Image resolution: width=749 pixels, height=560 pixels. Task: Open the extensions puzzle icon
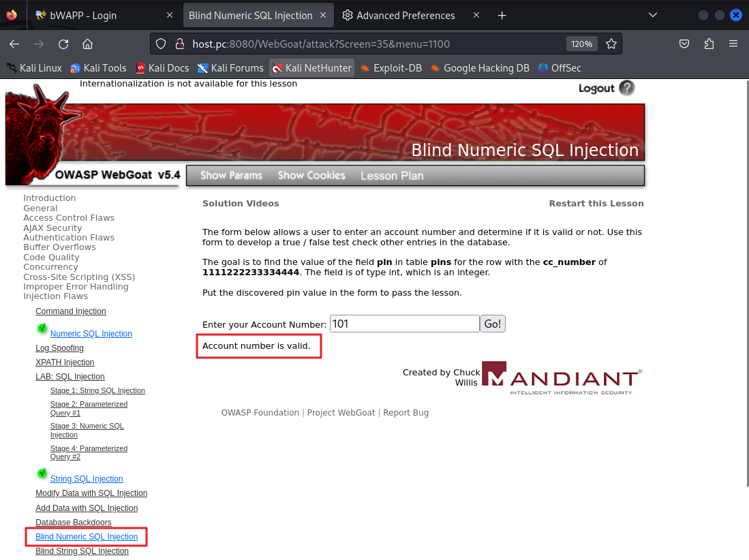[709, 44]
